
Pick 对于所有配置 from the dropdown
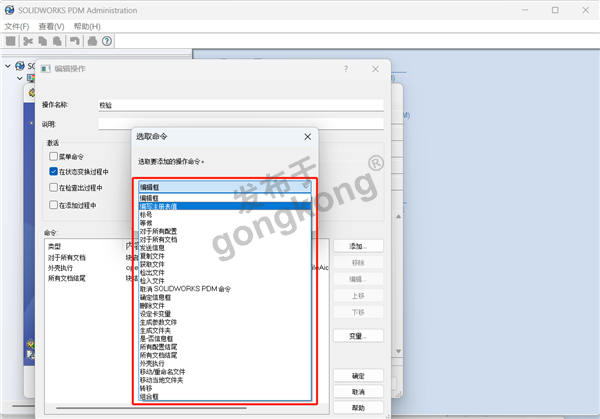pyautogui.click(x=225, y=231)
